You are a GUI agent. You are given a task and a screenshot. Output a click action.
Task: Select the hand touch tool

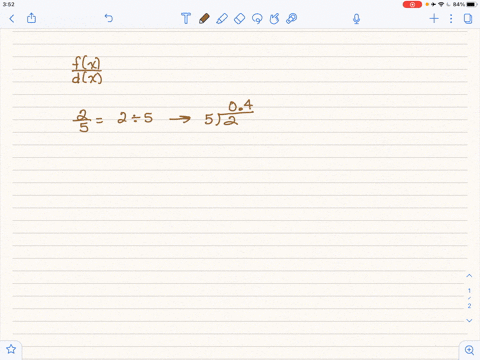pyautogui.click(x=274, y=18)
